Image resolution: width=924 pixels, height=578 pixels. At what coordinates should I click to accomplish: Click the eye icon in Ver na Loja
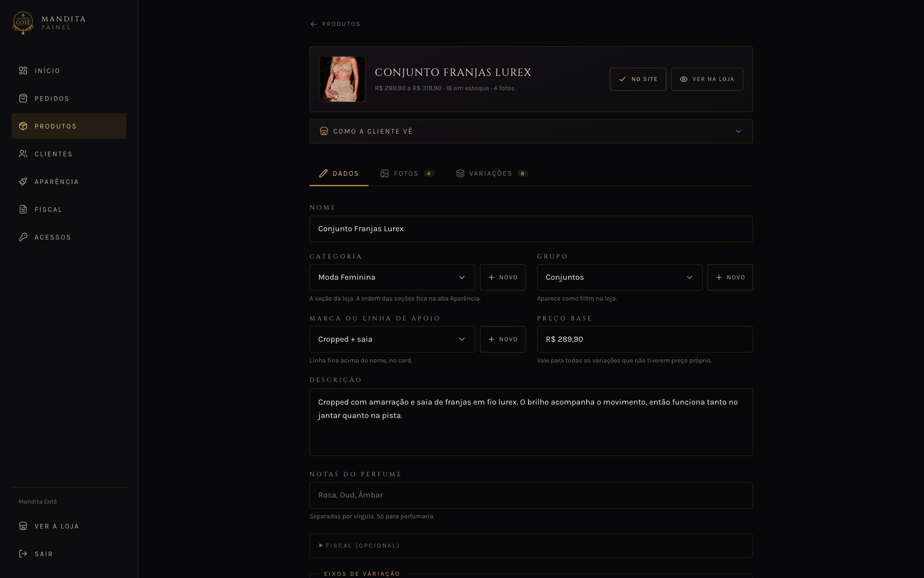pyautogui.click(x=684, y=79)
